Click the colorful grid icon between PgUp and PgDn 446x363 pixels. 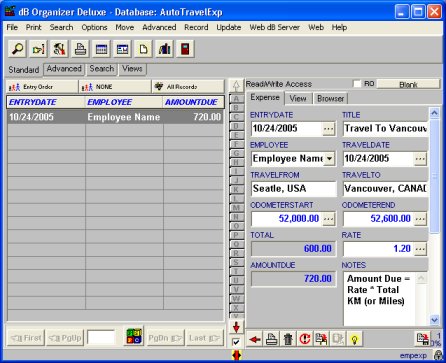click(133, 337)
